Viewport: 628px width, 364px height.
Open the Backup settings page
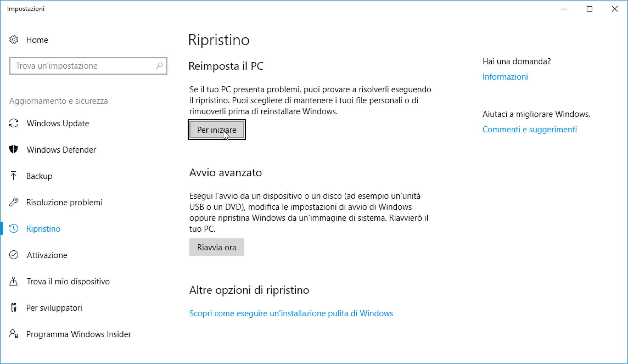coord(39,176)
